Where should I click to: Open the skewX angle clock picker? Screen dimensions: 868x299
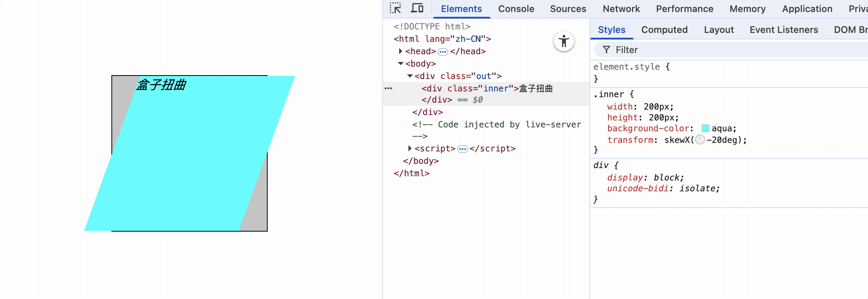pos(700,140)
